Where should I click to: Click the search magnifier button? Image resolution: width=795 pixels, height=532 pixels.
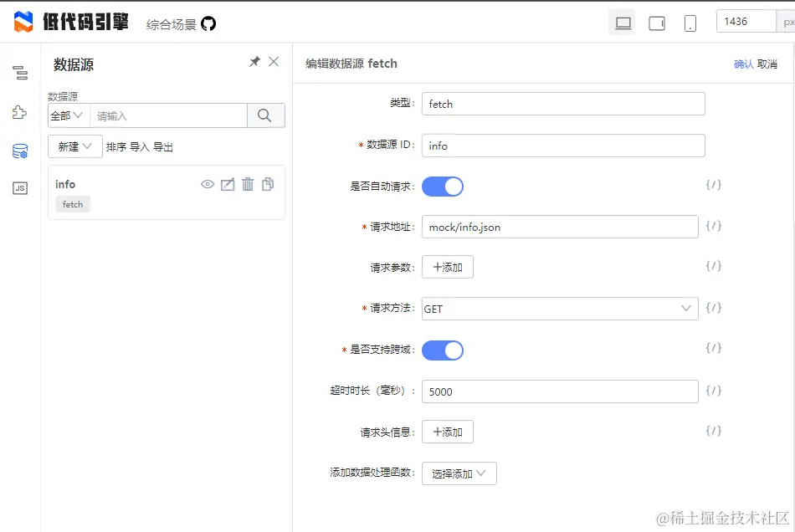[265, 115]
